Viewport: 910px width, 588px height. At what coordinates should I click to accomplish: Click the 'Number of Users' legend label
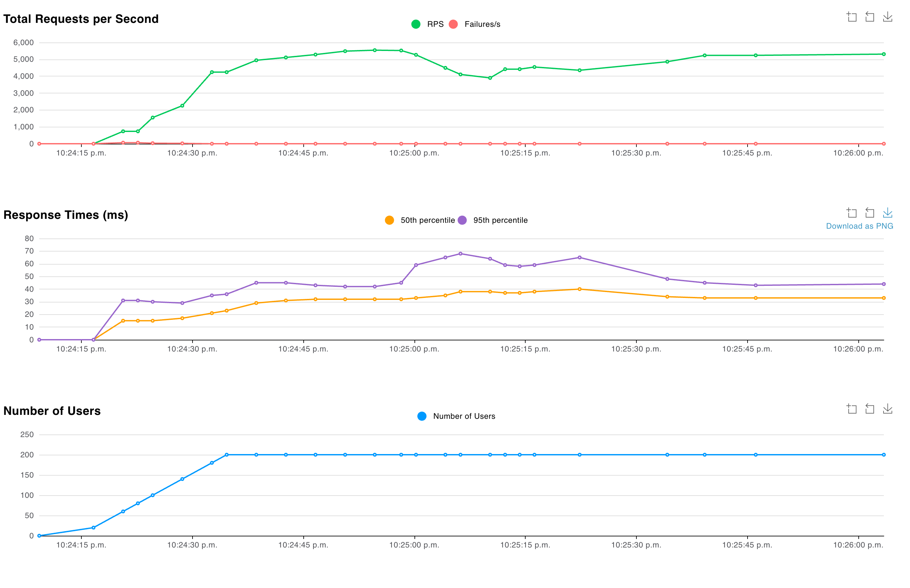(464, 416)
